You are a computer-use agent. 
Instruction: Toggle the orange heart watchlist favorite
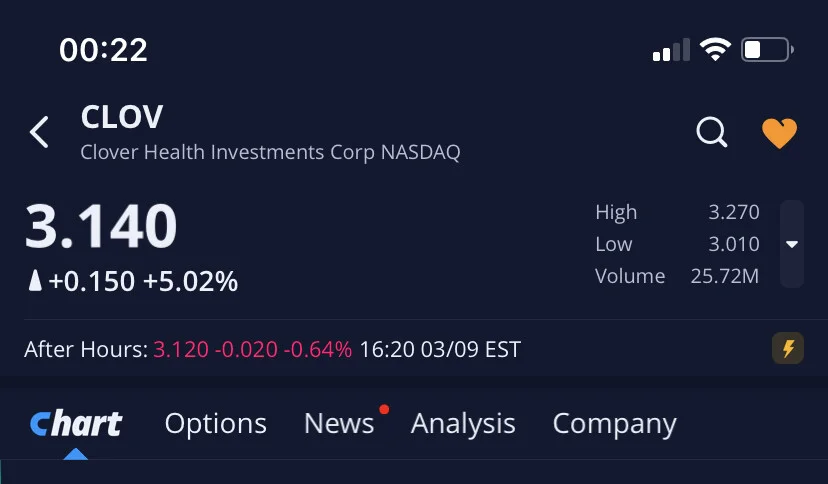click(779, 132)
